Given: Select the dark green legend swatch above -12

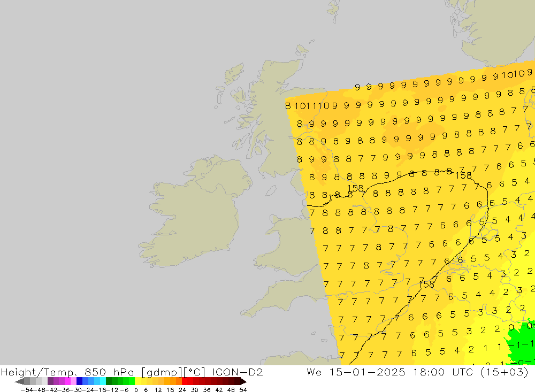Looking at the screenshot, I should coord(109,381).
